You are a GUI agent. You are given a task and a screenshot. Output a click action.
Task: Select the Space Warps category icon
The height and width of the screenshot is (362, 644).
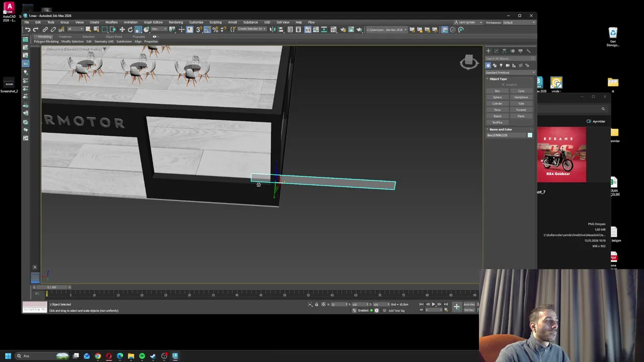pyautogui.click(x=521, y=65)
